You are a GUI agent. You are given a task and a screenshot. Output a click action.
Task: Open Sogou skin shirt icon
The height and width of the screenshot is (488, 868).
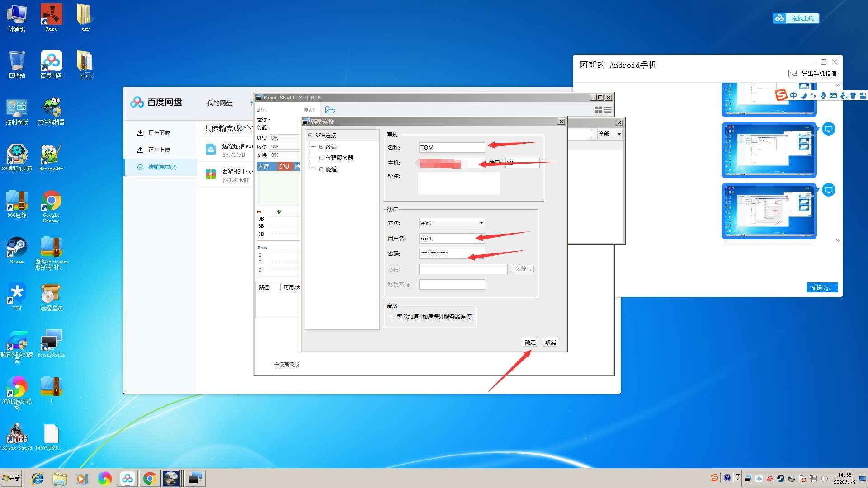(853, 95)
